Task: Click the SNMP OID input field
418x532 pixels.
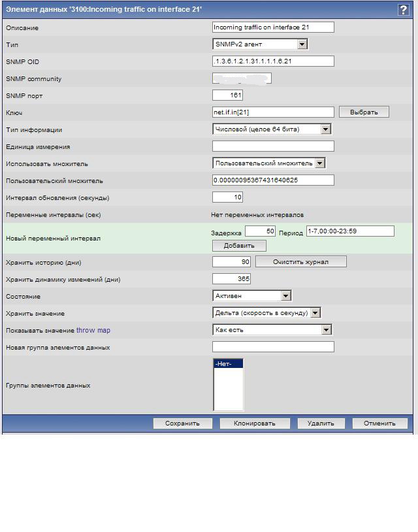Action: click(x=273, y=61)
